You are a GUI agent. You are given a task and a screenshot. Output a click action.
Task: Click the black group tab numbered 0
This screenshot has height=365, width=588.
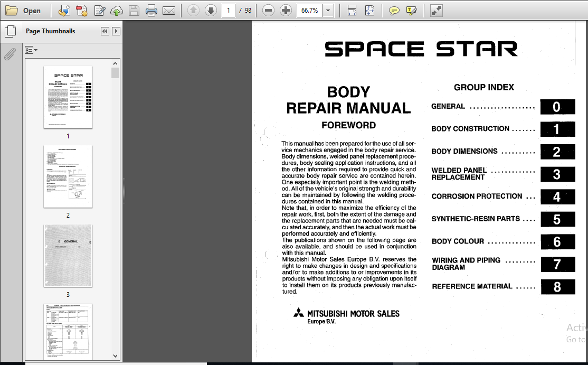point(557,107)
